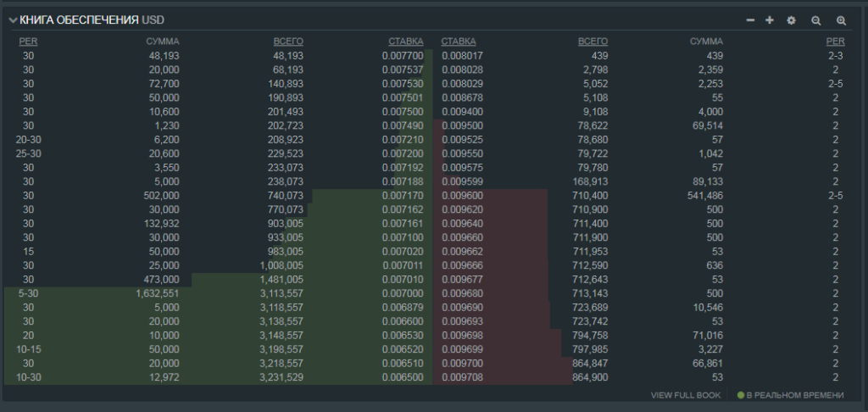
Task: Click the left СТАВКА column header
Action: click(x=405, y=41)
